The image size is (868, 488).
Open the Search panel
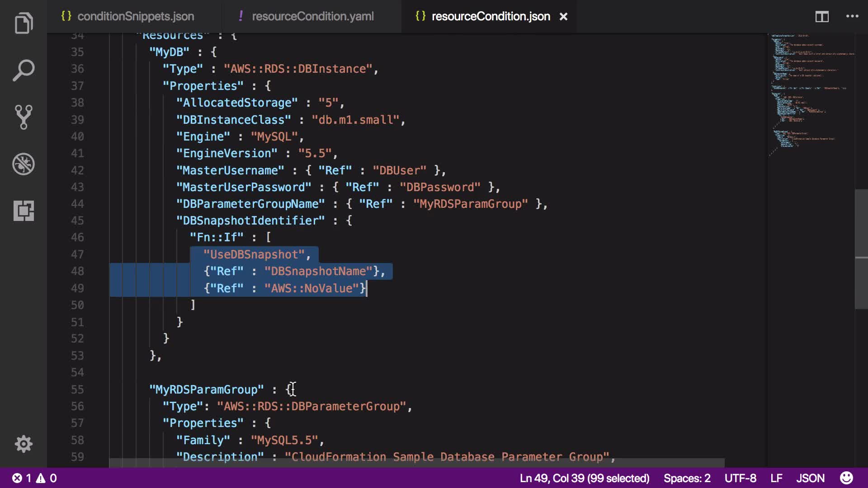24,70
